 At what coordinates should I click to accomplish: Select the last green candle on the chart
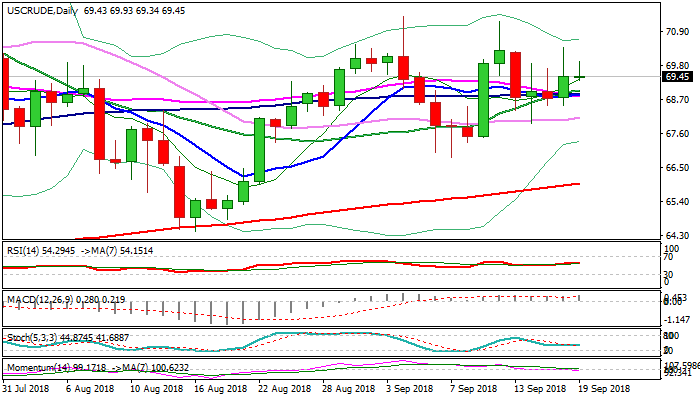(x=564, y=86)
